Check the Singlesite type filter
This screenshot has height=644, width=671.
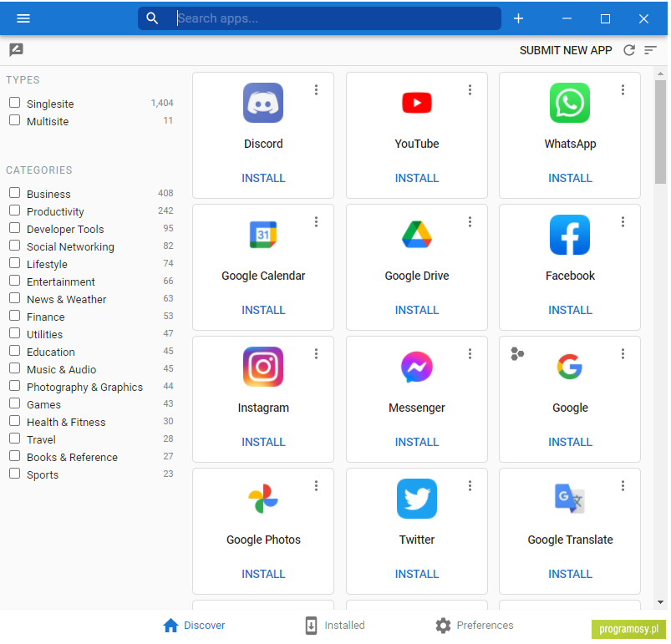(x=14, y=103)
